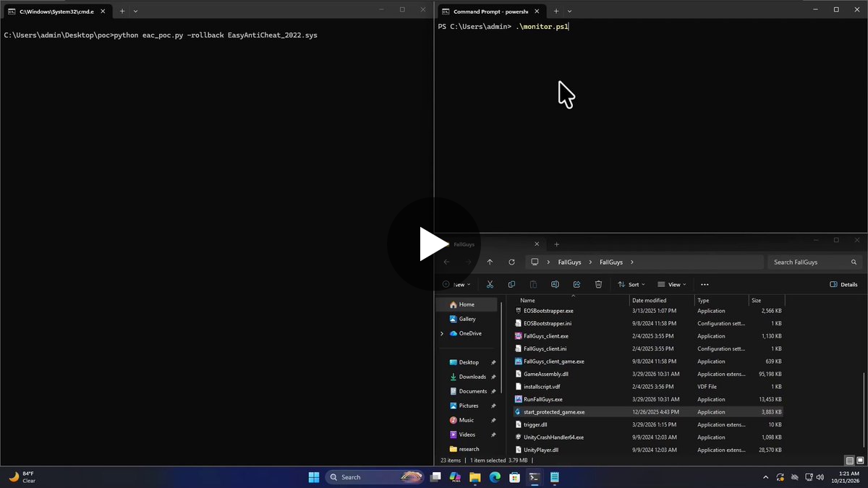Click the Copy icon in Explorer toolbar
This screenshot has height=488, width=868.
(511, 285)
